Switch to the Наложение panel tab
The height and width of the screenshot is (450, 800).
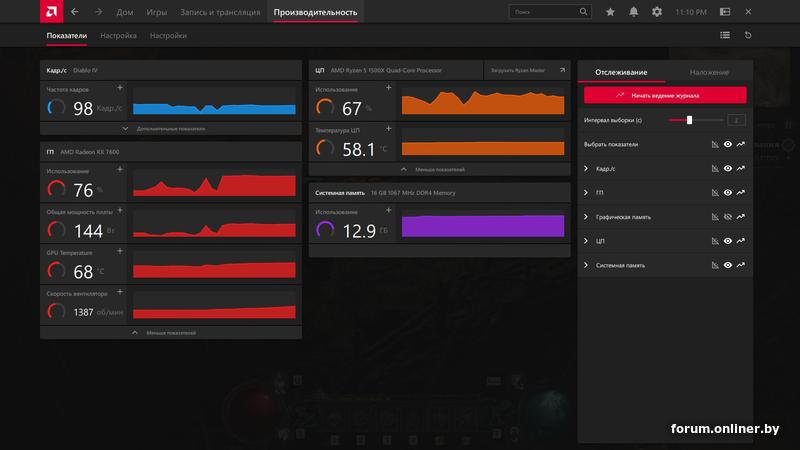click(x=709, y=72)
